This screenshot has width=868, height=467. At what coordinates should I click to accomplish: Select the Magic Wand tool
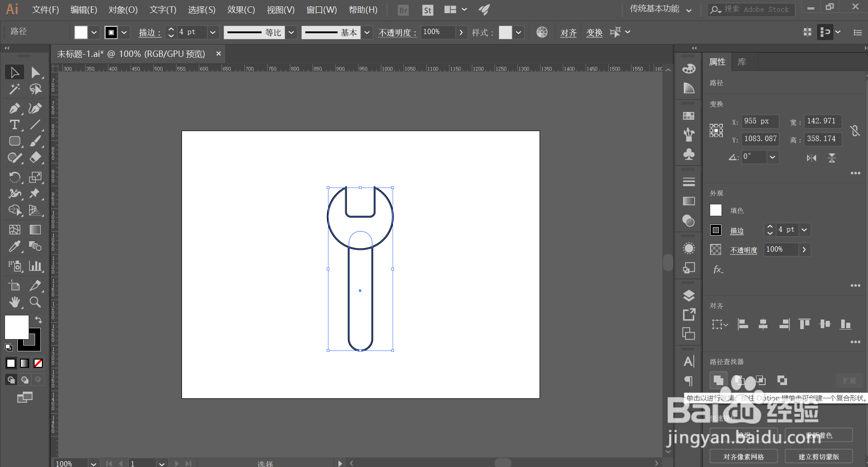click(x=15, y=89)
